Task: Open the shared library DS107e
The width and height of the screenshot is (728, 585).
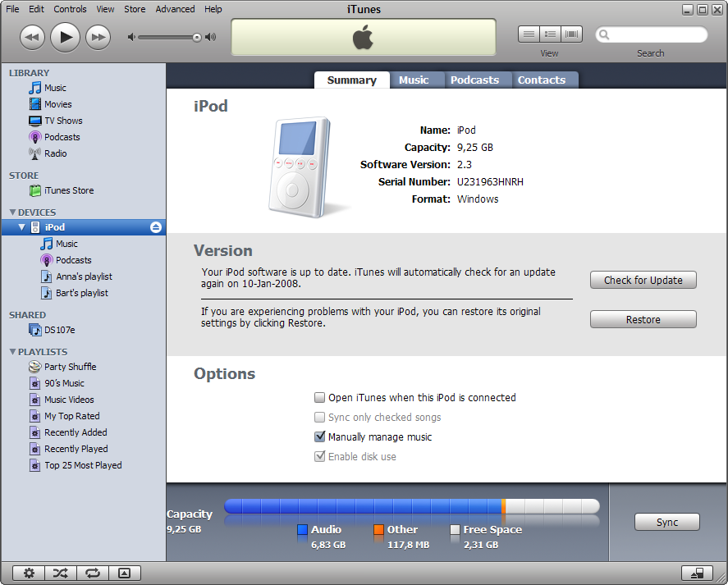Action: click(59, 330)
